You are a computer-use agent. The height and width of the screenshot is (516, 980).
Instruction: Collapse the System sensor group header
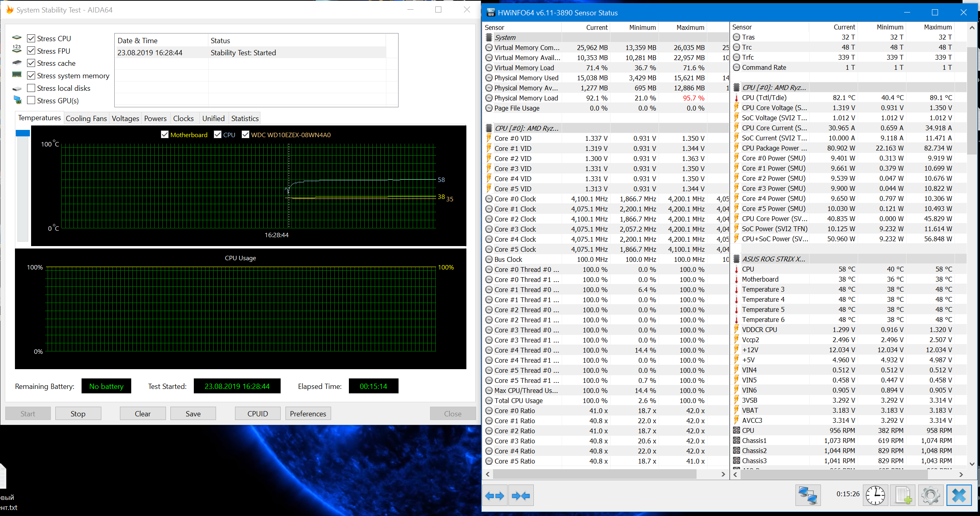tap(505, 38)
